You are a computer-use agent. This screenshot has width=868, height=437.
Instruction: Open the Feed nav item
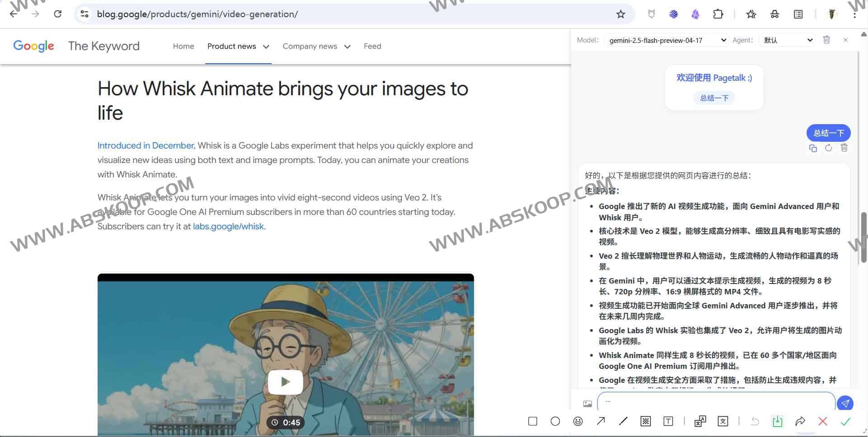pyautogui.click(x=372, y=46)
